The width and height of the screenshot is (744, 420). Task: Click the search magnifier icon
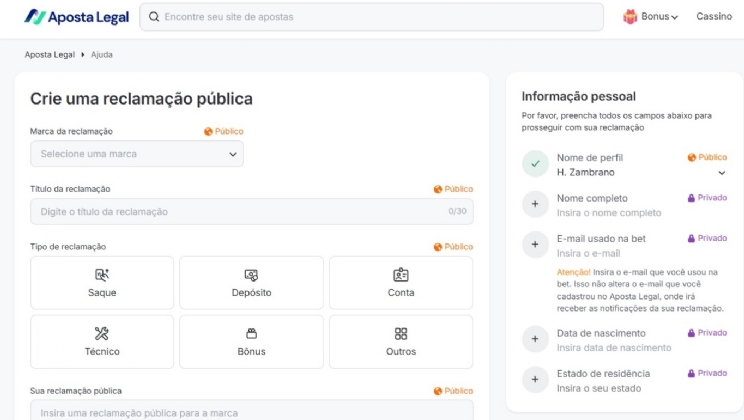coord(154,17)
